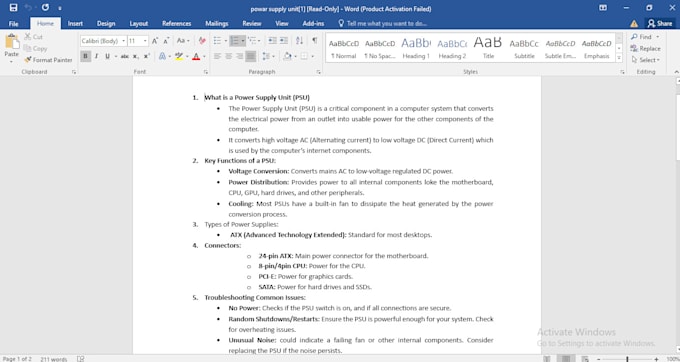Switch to Print Layout view in status bar
680x362 pixels.
[566, 359]
